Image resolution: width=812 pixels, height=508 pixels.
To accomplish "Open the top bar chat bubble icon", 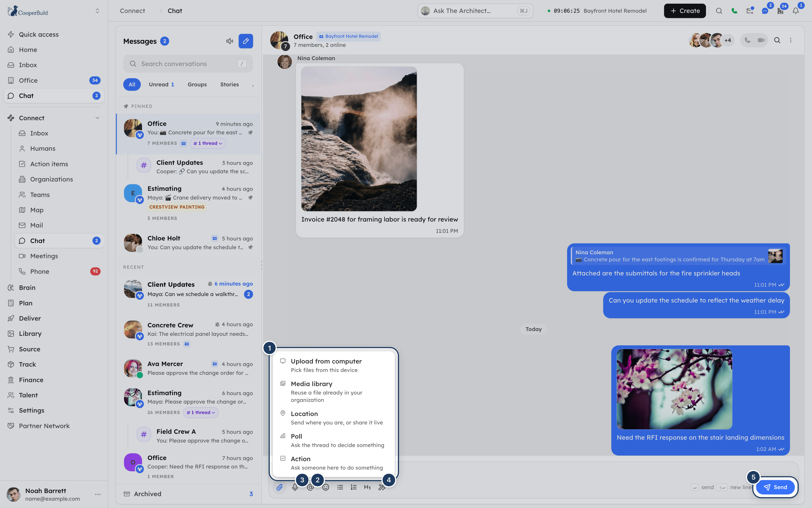I will coord(765,11).
